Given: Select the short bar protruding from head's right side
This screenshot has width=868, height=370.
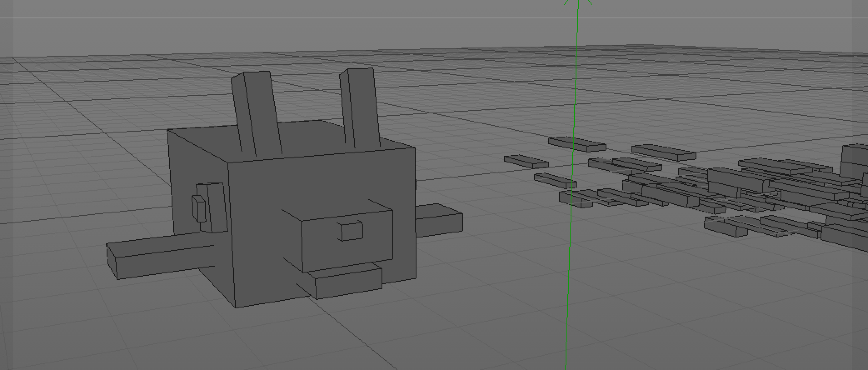Looking at the screenshot, I should tap(439, 221).
